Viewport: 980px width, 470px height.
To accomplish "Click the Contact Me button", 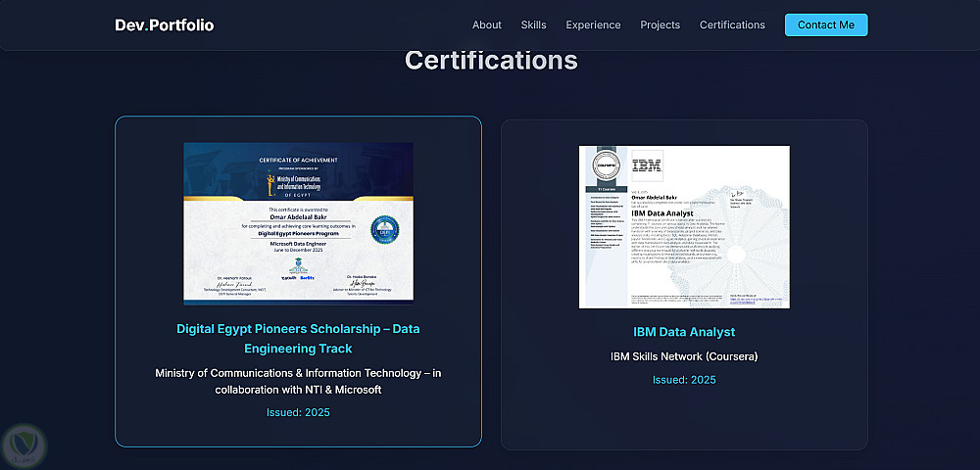I will (x=826, y=24).
